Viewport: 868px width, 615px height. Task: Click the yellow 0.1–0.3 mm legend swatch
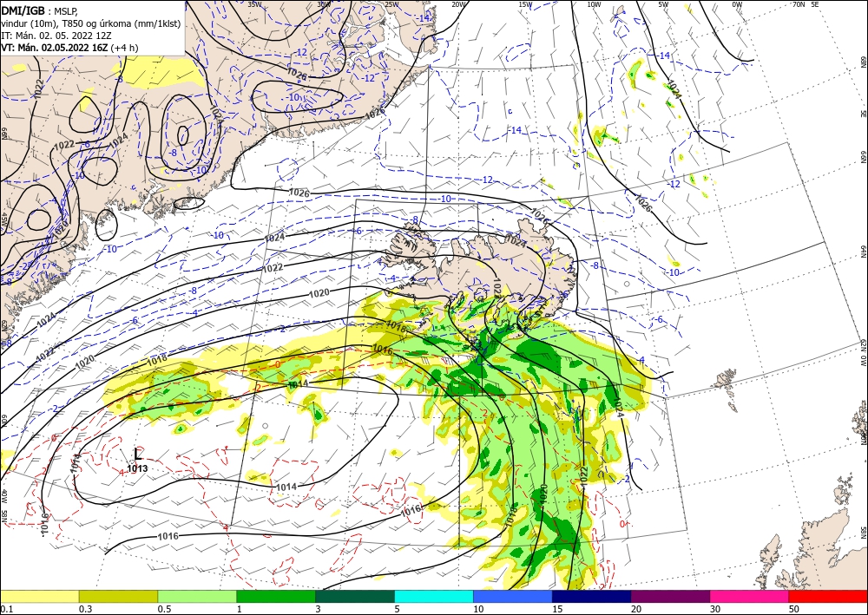pyautogui.click(x=39, y=596)
